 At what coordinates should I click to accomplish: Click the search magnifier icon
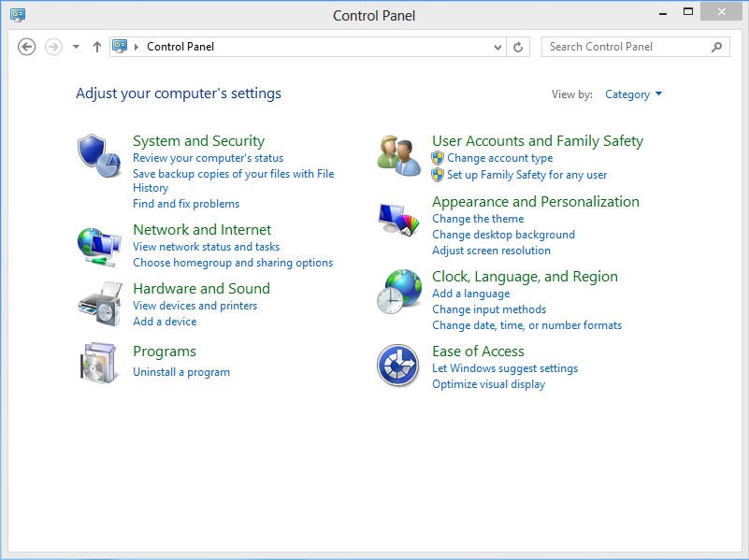716,47
